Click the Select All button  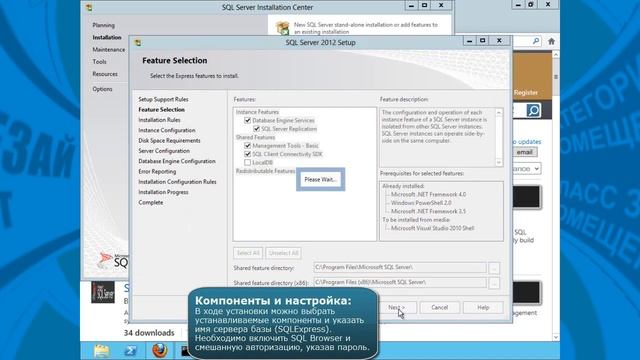[248, 253]
